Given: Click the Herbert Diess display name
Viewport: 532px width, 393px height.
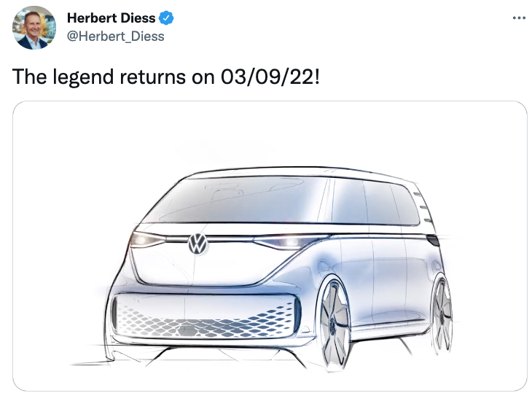Looking at the screenshot, I should 111,18.
